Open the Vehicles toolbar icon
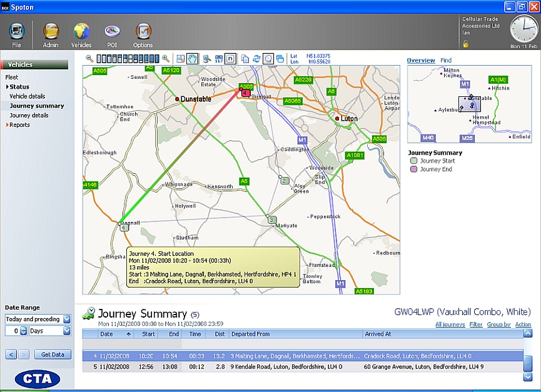The height and width of the screenshot is (392, 541). coord(81,33)
